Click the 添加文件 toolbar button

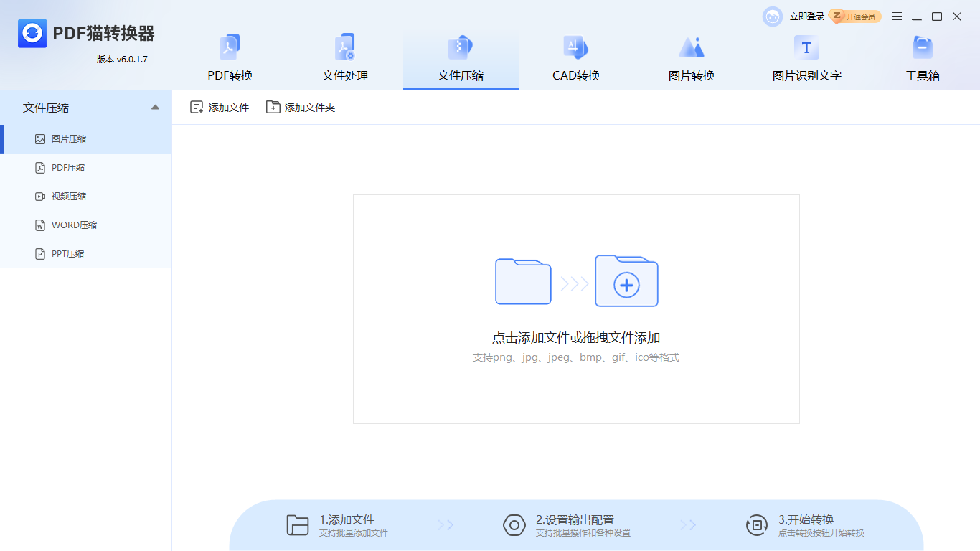[220, 106]
